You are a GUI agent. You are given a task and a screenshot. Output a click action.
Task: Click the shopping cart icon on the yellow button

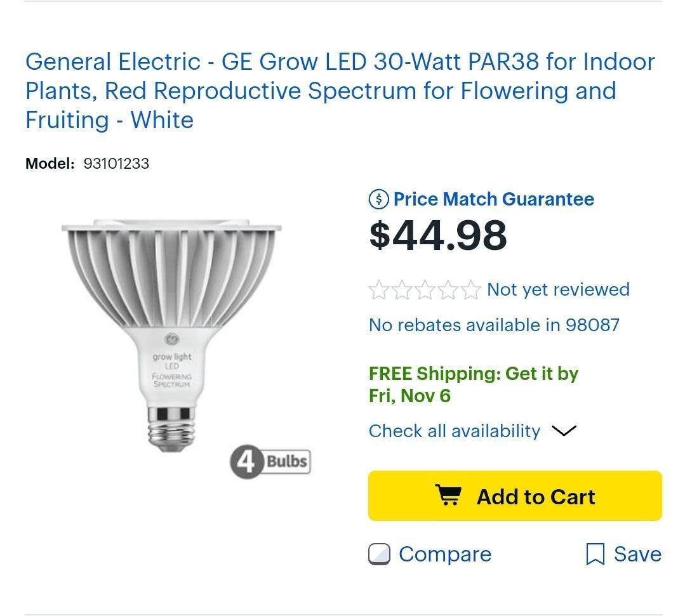pos(449,495)
